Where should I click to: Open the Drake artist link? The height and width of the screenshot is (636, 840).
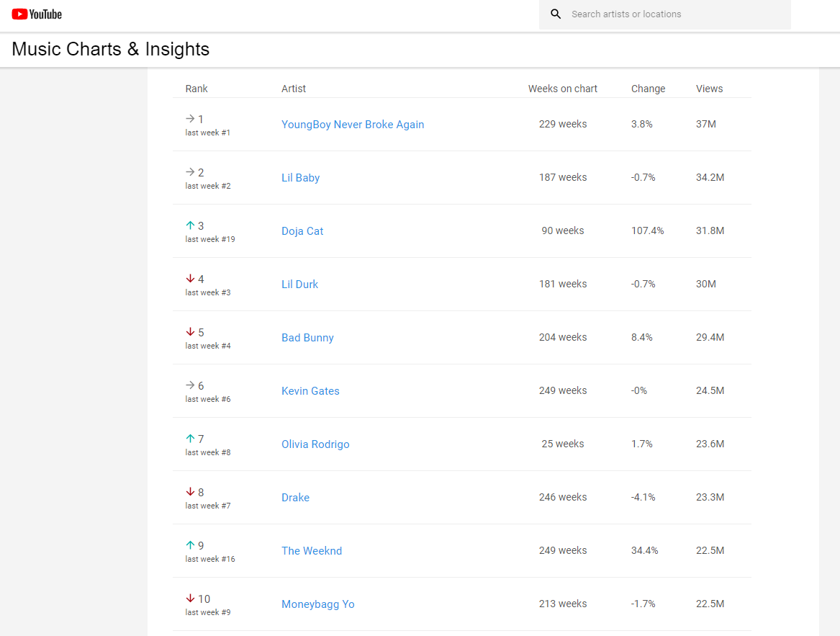295,498
